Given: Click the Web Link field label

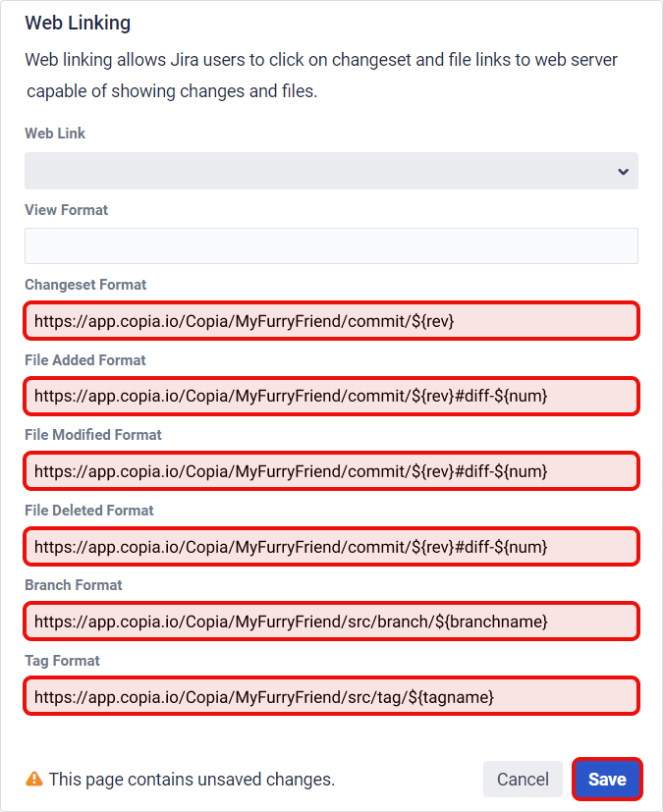Looking at the screenshot, I should point(55,134).
